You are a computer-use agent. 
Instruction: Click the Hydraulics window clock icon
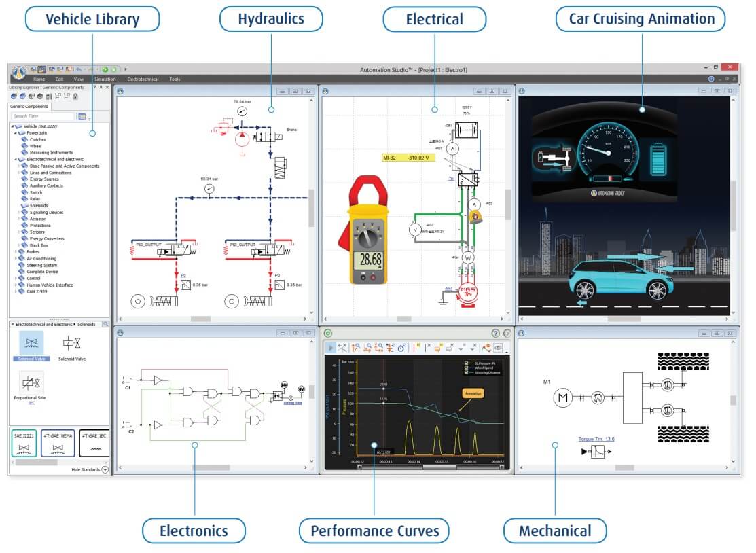tap(120, 91)
